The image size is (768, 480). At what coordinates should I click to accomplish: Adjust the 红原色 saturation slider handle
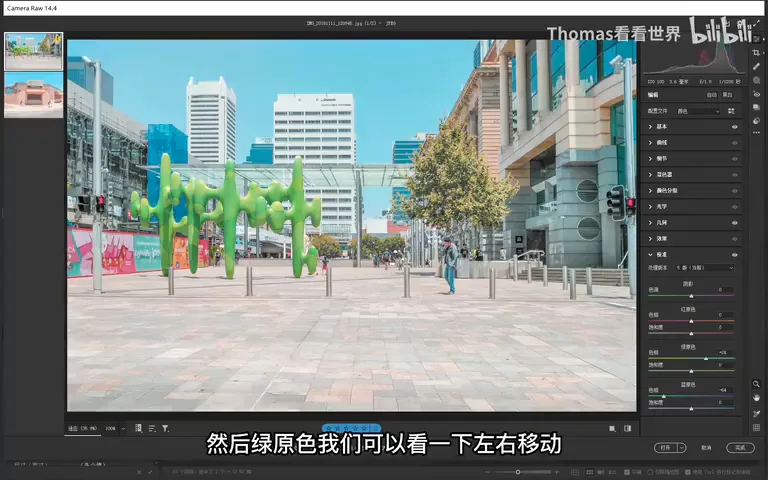[691, 333]
